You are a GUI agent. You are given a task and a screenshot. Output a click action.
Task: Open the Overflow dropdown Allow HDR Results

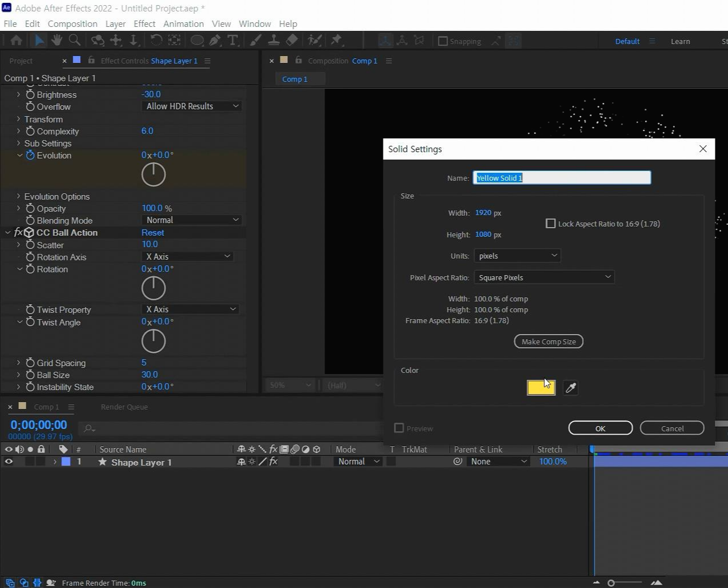pos(192,106)
